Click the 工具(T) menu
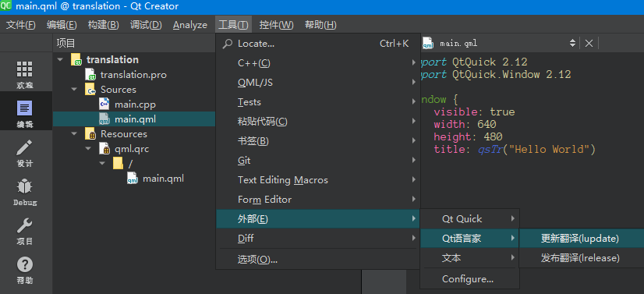This screenshot has width=644, height=294. [x=233, y=25]
